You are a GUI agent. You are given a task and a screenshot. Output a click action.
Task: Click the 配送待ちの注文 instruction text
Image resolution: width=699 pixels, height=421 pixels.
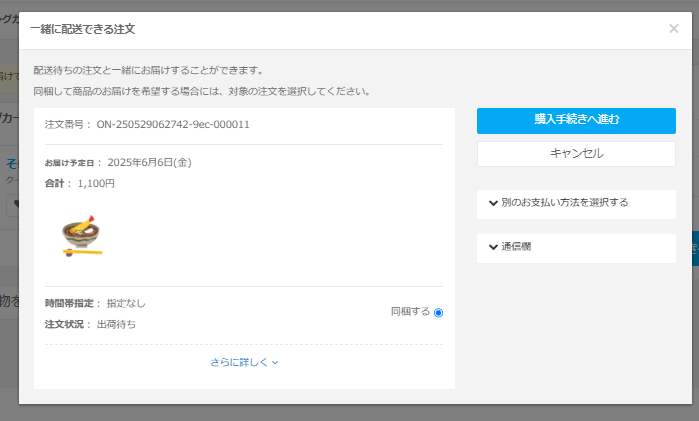click(148, 70)
